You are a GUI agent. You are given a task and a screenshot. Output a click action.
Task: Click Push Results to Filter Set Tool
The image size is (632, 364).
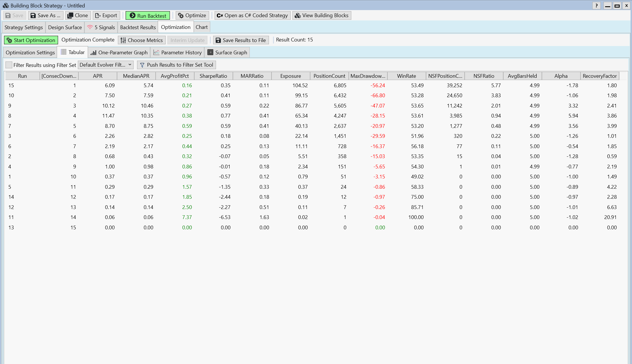click(177, 65)
